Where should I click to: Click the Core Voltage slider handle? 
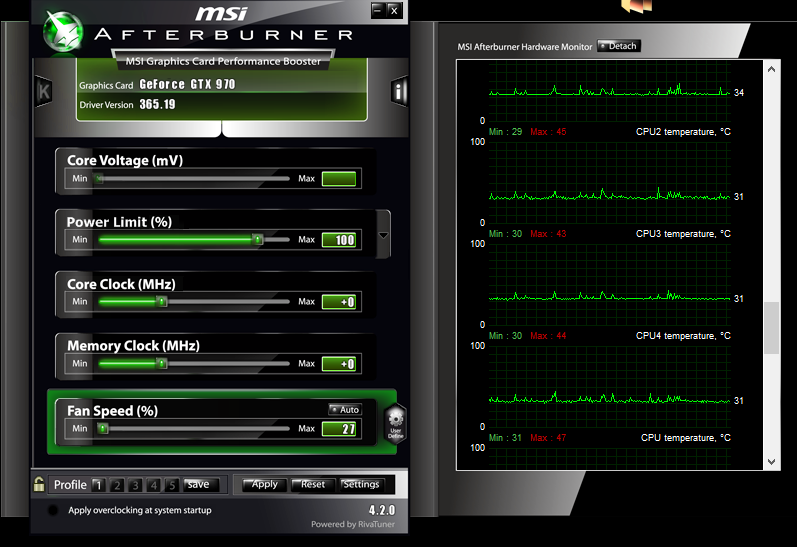coord(100,178)
